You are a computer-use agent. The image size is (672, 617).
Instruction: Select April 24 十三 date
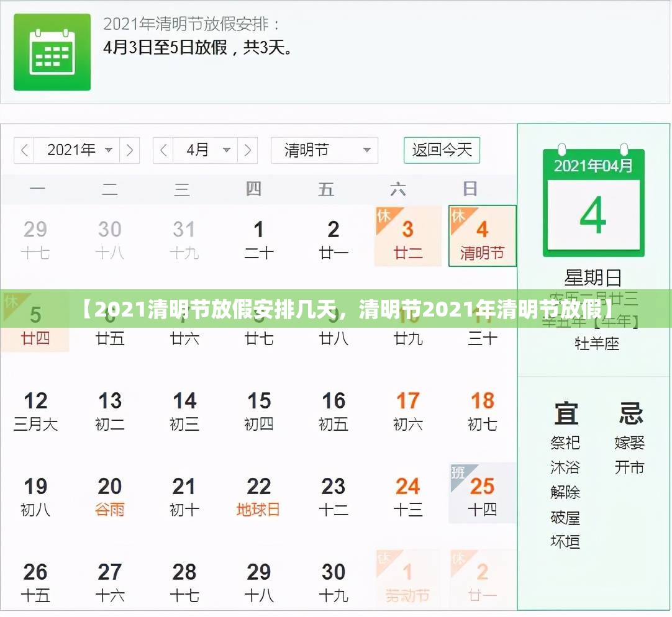tap(408, 497)
